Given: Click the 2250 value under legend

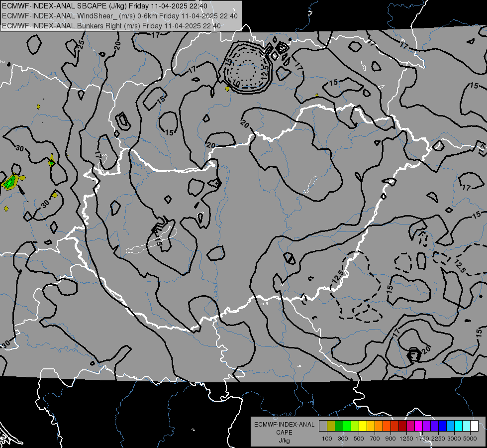Looking at the screenshot, I should [438, 439].
